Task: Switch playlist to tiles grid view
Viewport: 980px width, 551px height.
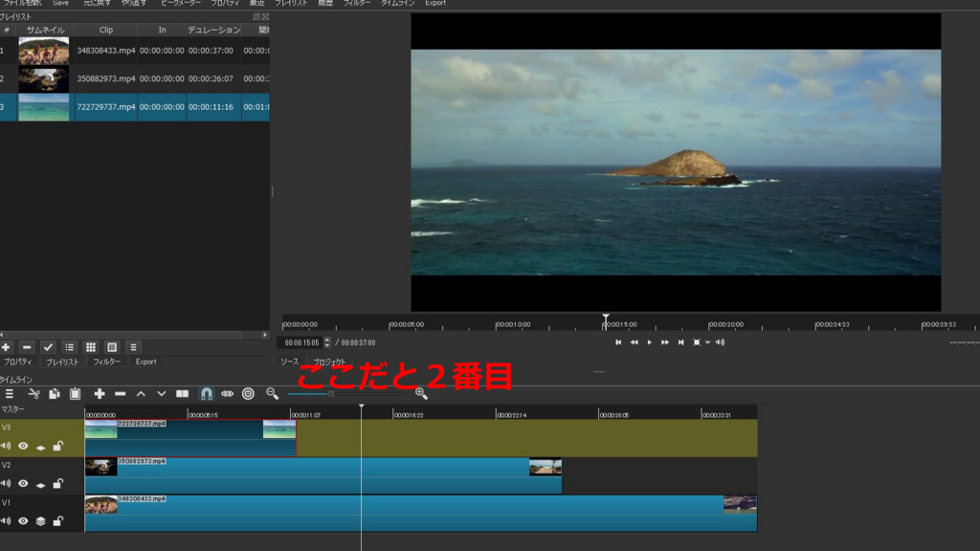Action: point(91,347)
